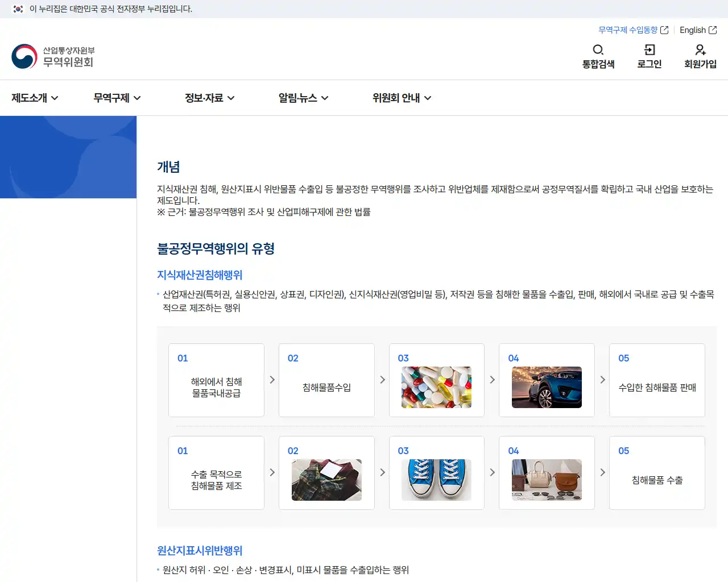Expand chevron next to 제도소개
Image resolution: width=728 pixels, height=582 pixels.
(55, 98)
